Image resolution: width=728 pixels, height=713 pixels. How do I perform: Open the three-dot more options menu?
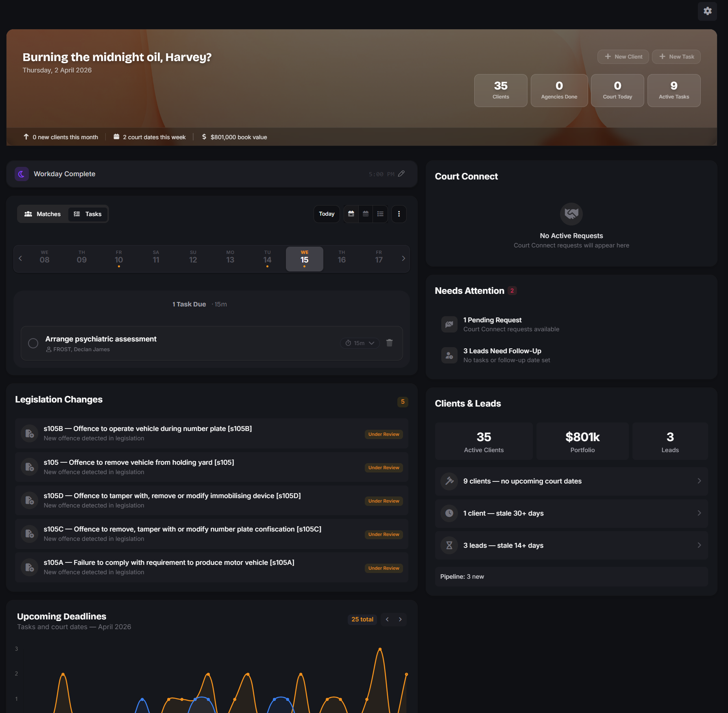coord(399,214)
